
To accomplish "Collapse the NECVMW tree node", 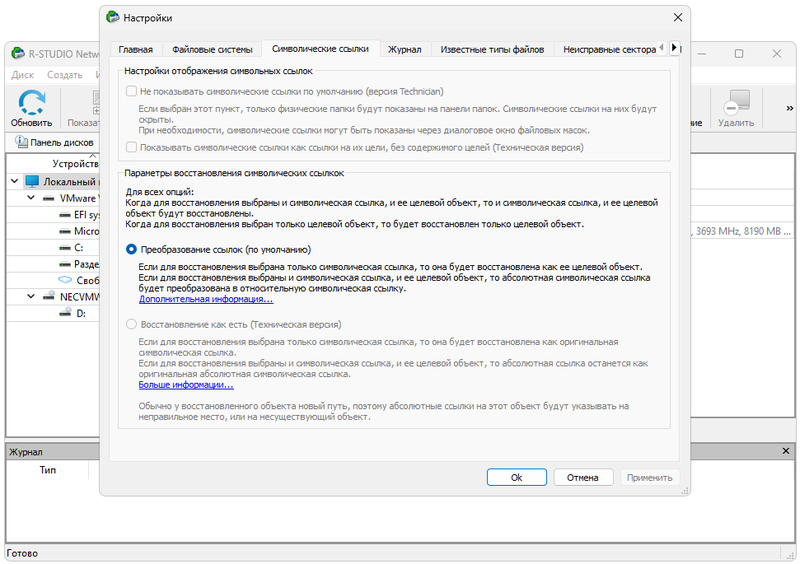I will click(31, 296).
